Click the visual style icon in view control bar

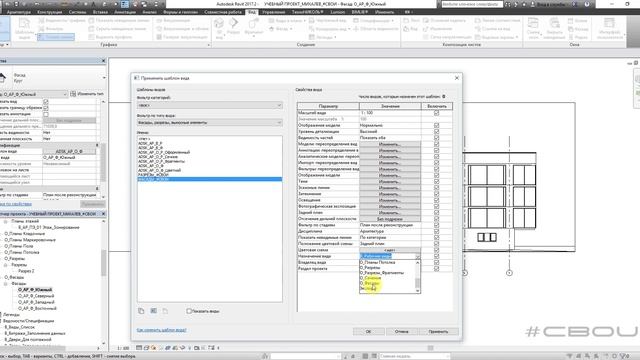(x=147, y=348)
